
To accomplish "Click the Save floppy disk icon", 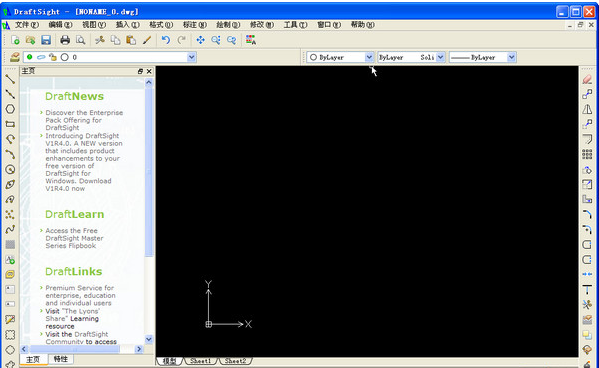I will tap(46, 40).
